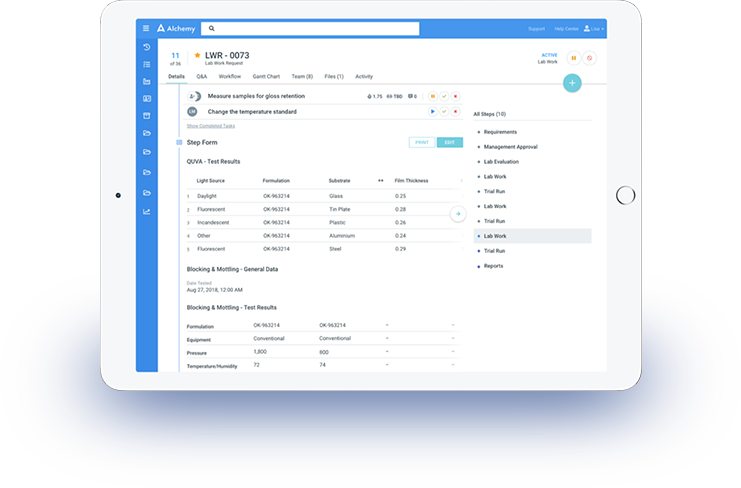Click the Support link
The width and height of the screenshot is (741, 488).
click(x=536, y=29)
